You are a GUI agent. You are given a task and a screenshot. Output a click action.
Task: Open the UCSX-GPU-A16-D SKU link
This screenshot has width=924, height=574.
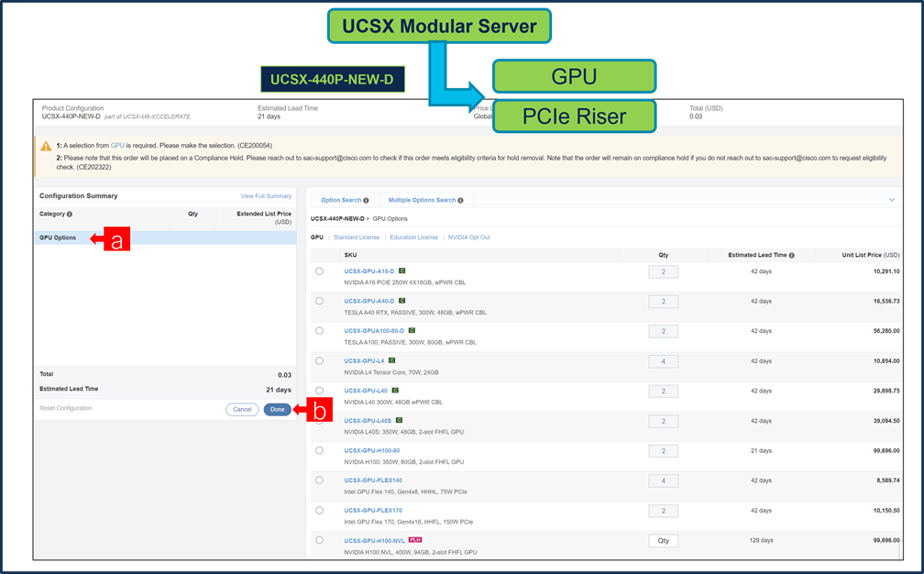click(x=369, y=271)
